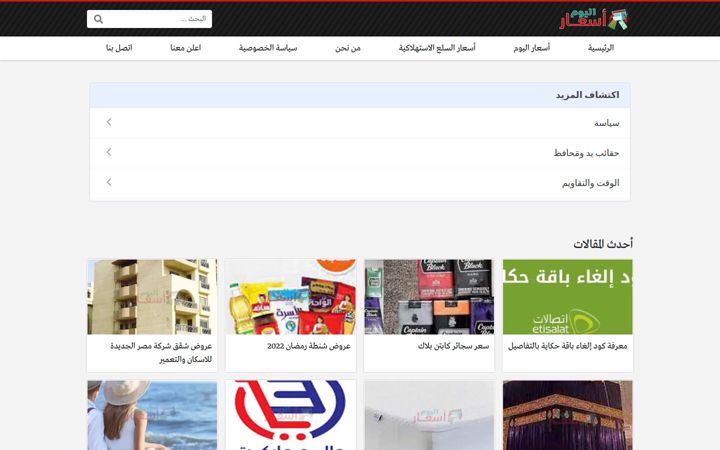Screen dimensions: 720x450
Task: Open the apartment building thumbnail
Action: 152,297
